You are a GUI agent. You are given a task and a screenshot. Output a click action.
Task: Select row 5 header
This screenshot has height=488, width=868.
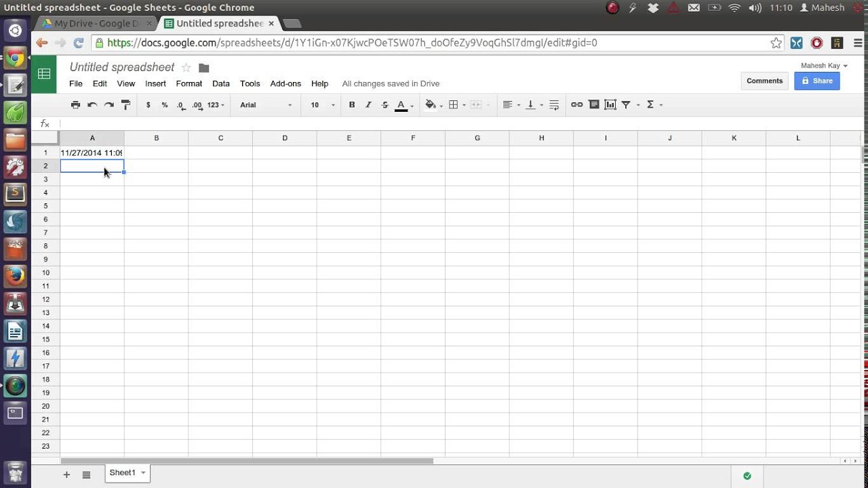tap(45, 206)
